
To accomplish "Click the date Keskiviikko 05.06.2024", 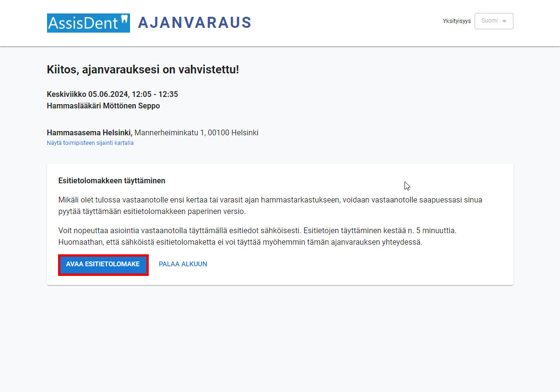I will point(87,94).
